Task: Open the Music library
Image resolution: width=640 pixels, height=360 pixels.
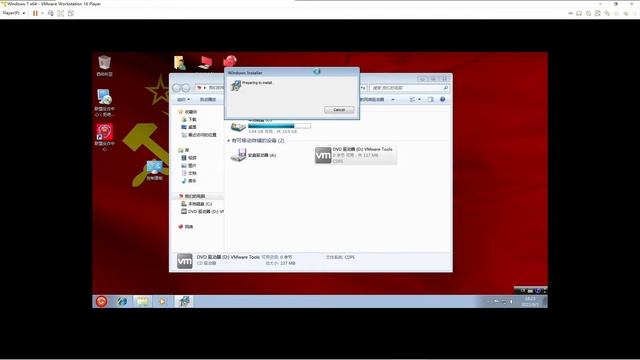Action: 189,181
